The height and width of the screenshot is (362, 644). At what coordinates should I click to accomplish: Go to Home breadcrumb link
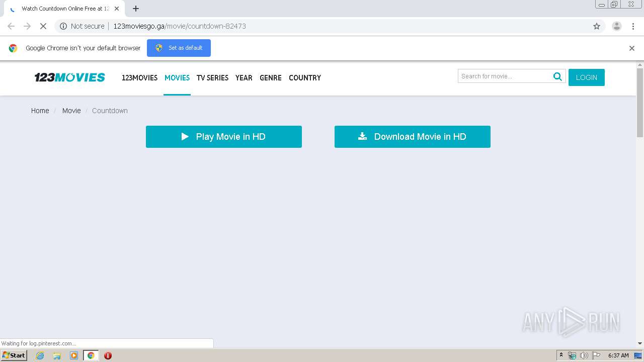coord(40,111)
